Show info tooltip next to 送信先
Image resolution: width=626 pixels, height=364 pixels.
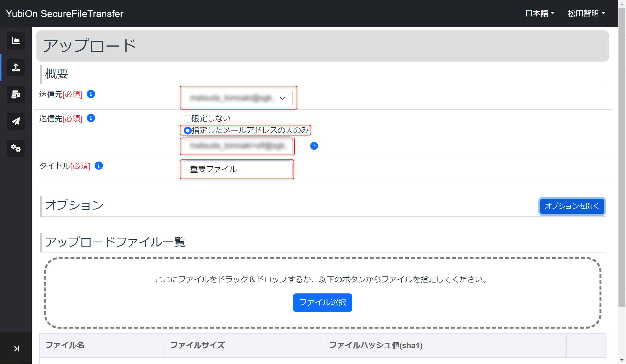(91, 118)
